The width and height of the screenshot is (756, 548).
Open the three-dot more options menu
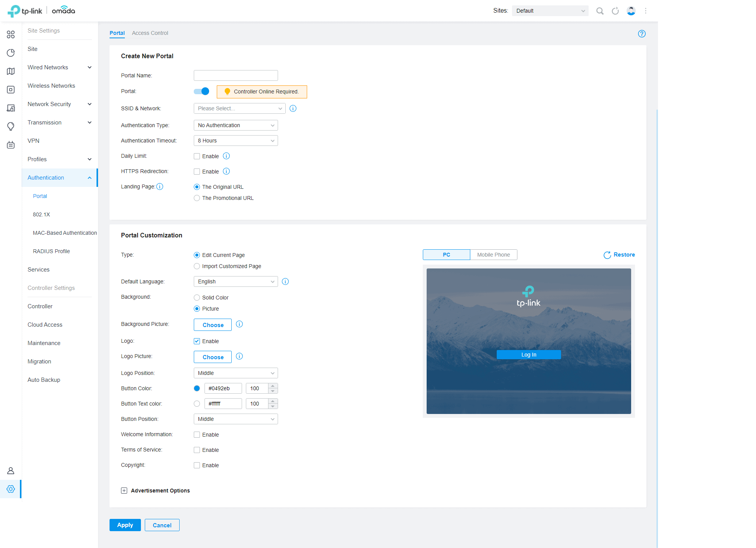pos(646,11)
